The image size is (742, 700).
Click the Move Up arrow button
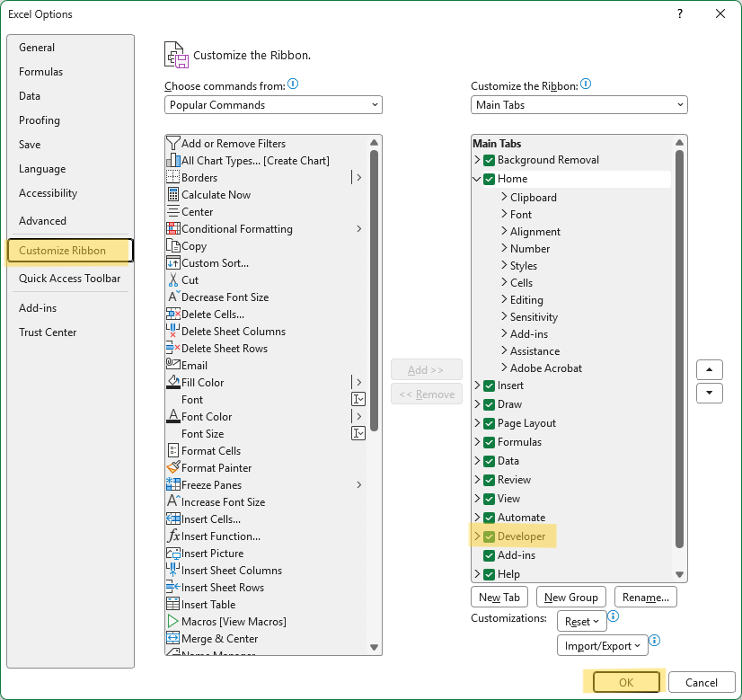click(x=710, y=370)
